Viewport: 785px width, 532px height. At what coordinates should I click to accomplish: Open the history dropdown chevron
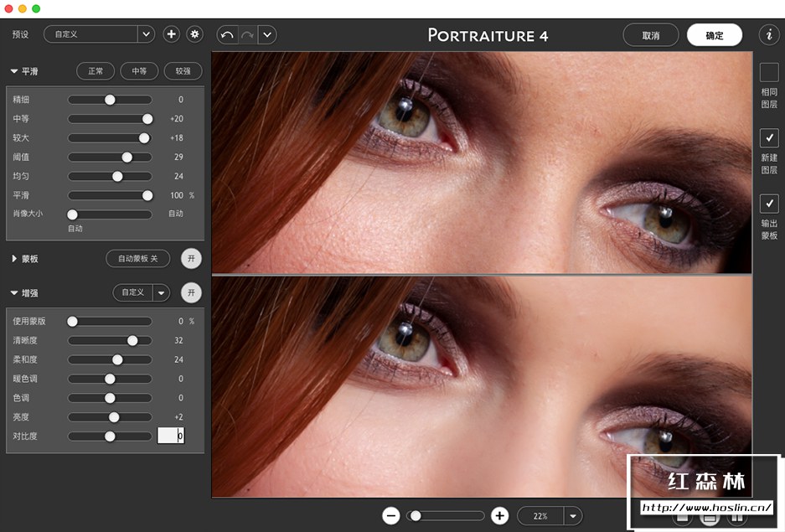click(267, 35)
